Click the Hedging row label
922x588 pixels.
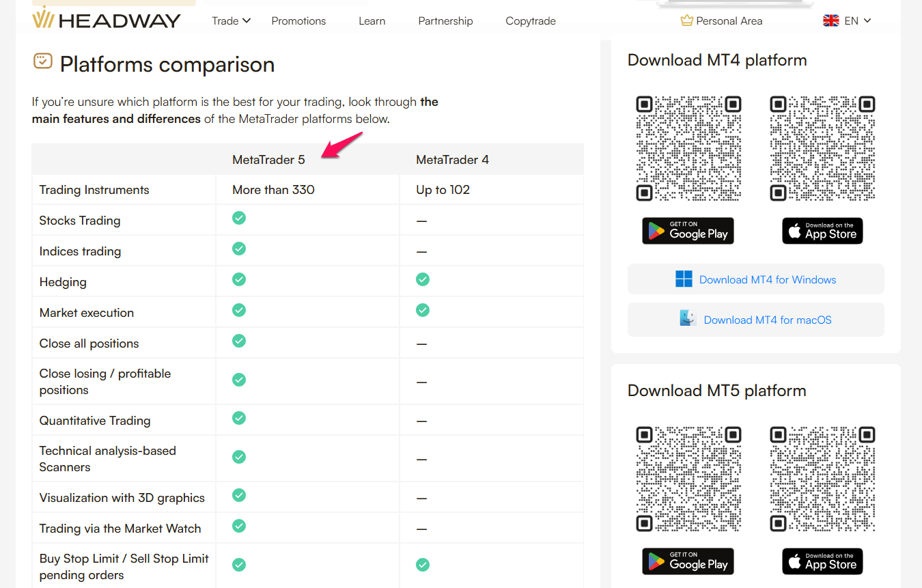63,282
